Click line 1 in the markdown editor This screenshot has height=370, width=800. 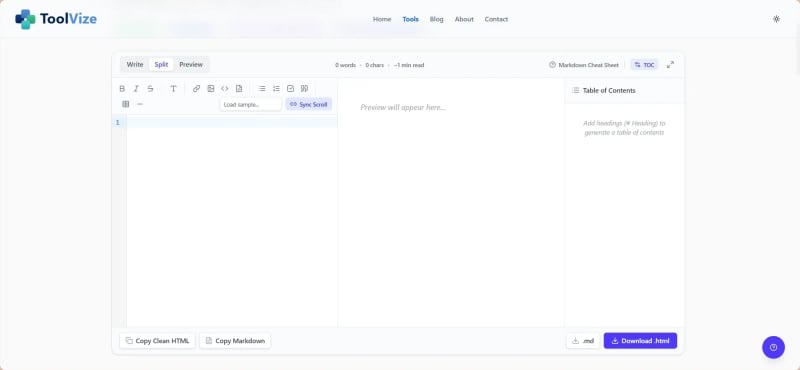coord(232,122)
